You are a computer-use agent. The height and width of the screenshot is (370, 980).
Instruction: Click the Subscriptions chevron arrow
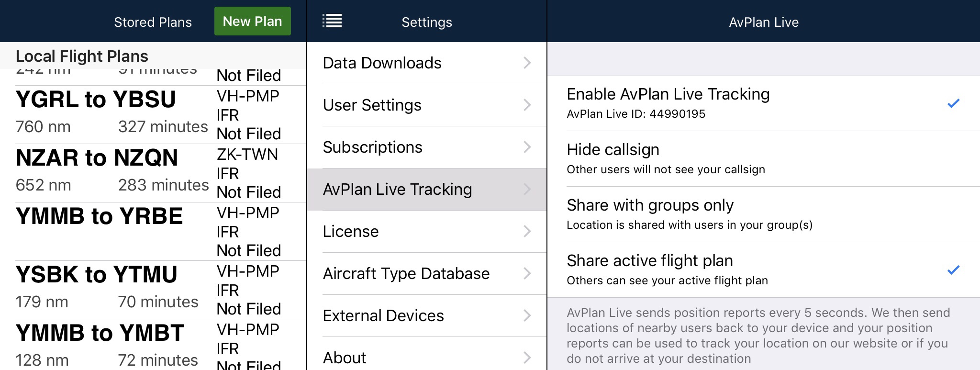[527, 147]
